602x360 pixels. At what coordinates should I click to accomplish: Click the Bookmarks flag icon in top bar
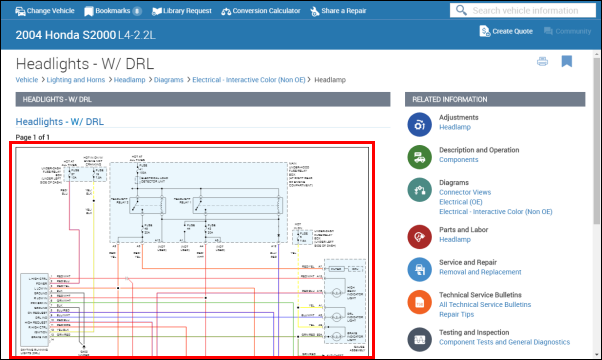pos(89,11)
